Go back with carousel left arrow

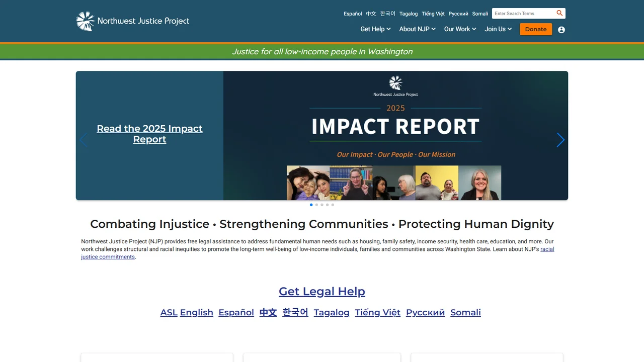84,140
